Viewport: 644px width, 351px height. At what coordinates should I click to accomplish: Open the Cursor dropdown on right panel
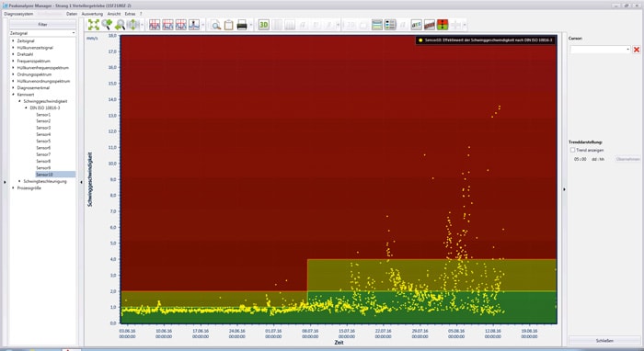tap(600, 50)
